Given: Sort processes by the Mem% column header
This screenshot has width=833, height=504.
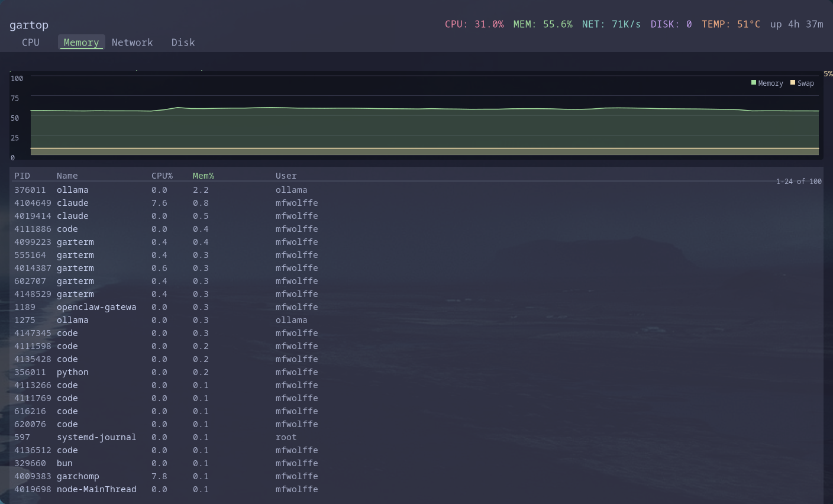Looking at the screenshot, I should click(x=203, y=175).
